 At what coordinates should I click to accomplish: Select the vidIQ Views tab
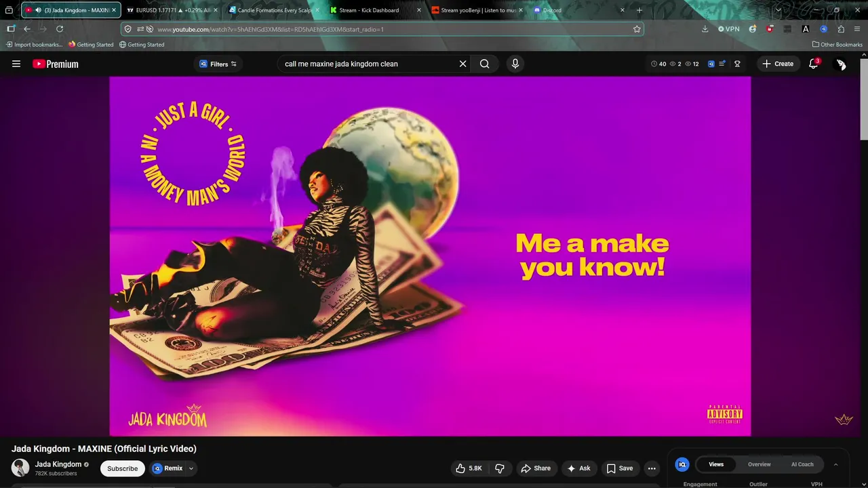click(716, 464)
